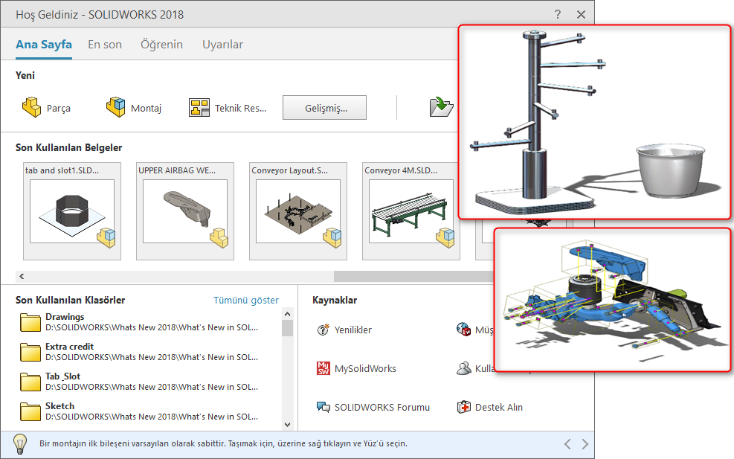Open the Drawings recent folder
734x459 pixels.
point(139,322)
